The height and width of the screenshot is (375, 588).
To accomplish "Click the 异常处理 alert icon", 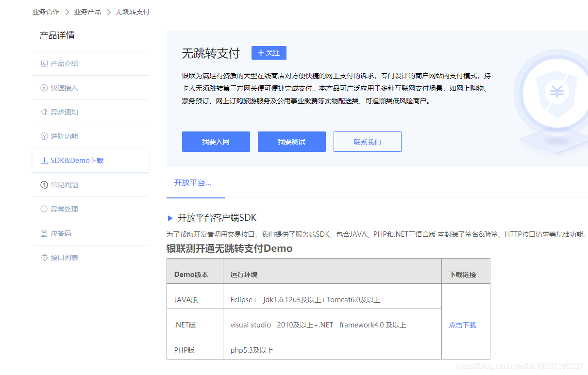I will coord(44,209).
